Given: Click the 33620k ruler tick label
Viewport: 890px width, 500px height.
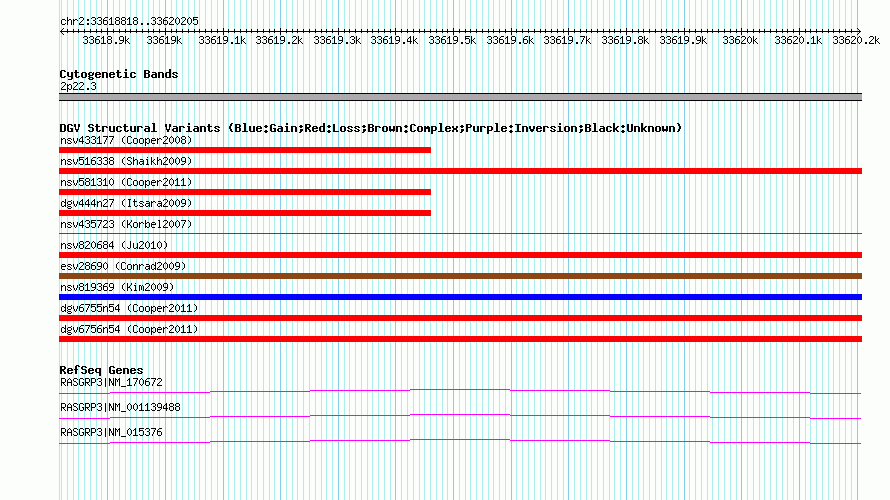Looking at the screenshot, I should [x=740, y=40].
